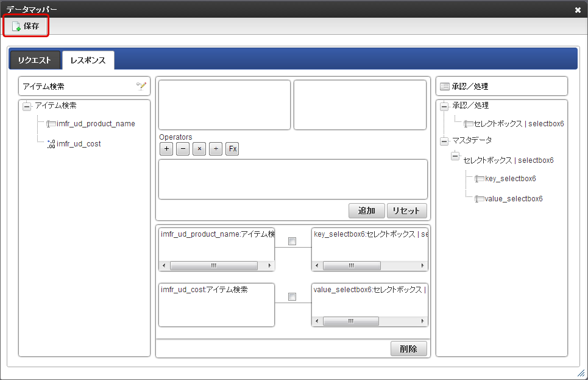Click the 承認／処理 form header icon
The width and height of the screenshot is (588, 380).
(445, 87)
